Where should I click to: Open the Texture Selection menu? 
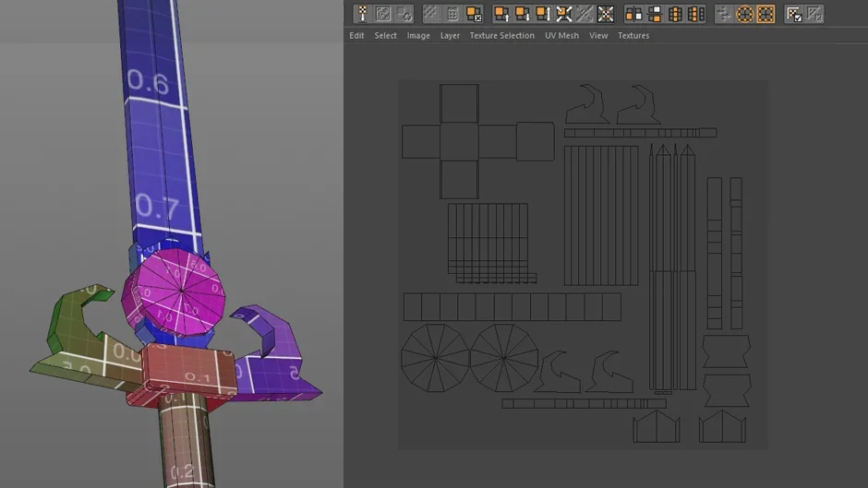pyautogui.click(x=502, y=35)
